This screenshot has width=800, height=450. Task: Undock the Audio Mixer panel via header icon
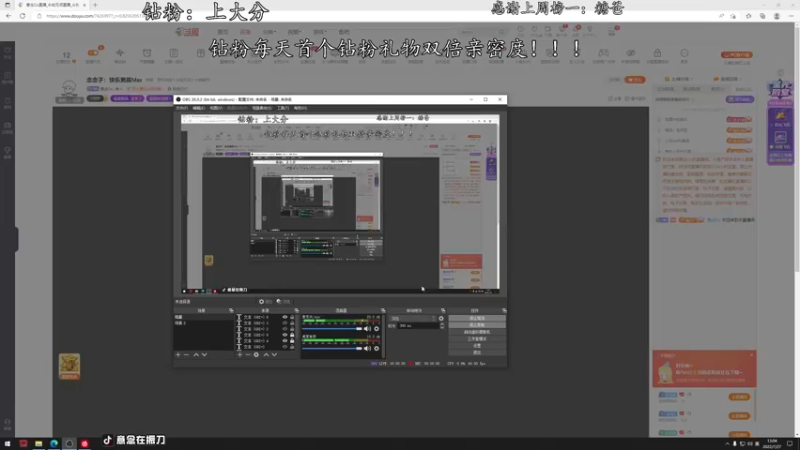coord(383,310)
